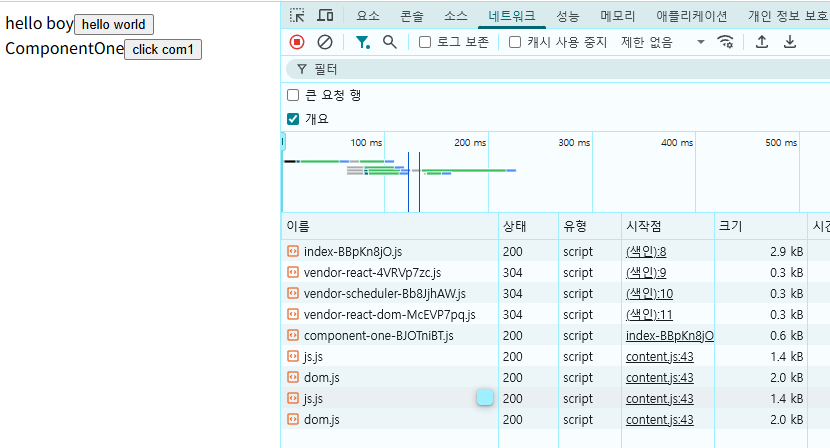
Task: Sort by the 크기 column header
Action: (761, 226)
